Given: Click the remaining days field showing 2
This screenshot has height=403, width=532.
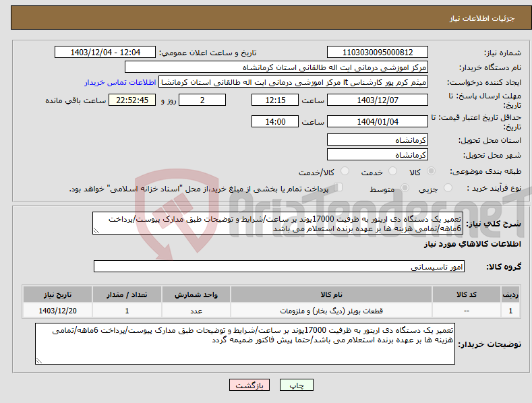Looking at the screenshot, I should point(202,100).
